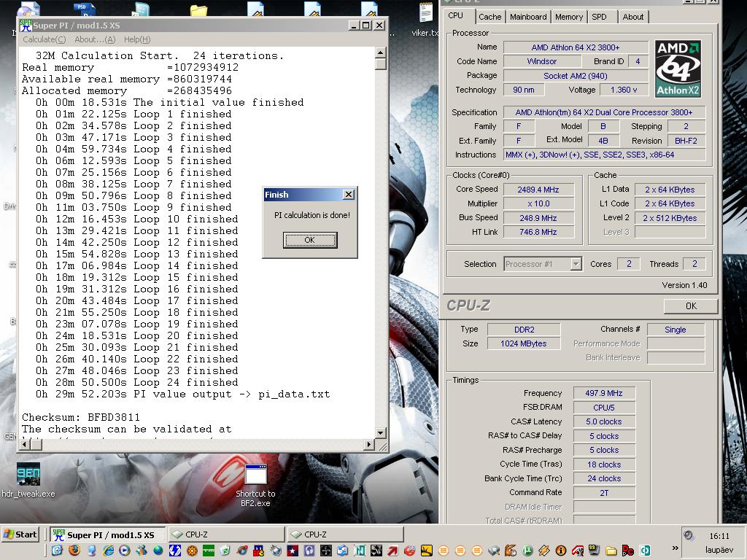Click the OK button in CPU-Z window

[x=691, y=306]
